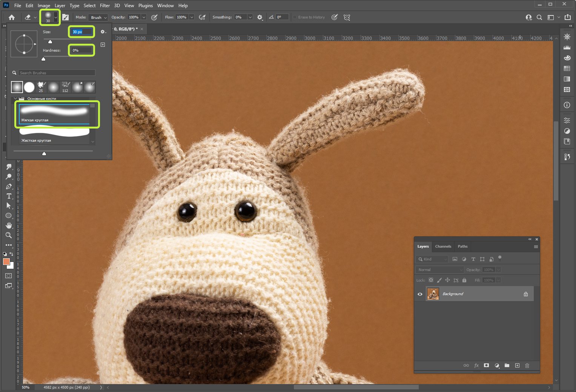Viewport: 576px width, 392px height.
Task: Select the Smudge tool
Action: coord(9,167)
